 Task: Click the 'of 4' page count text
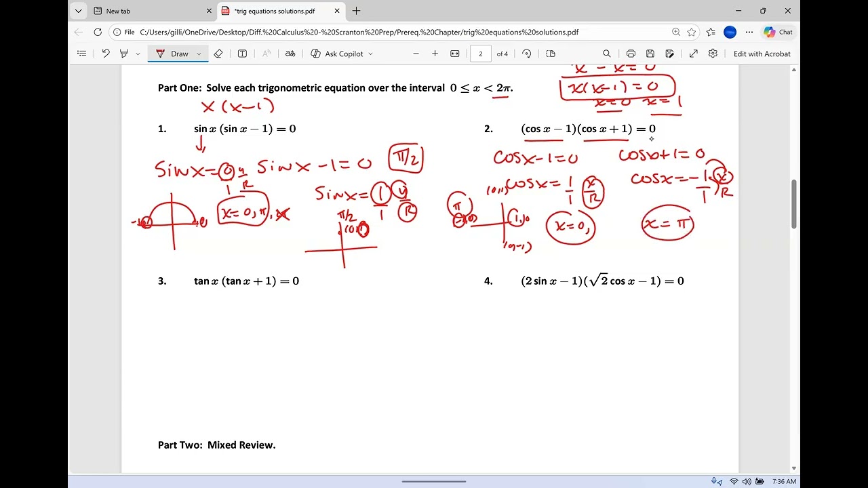pos(502,54)
